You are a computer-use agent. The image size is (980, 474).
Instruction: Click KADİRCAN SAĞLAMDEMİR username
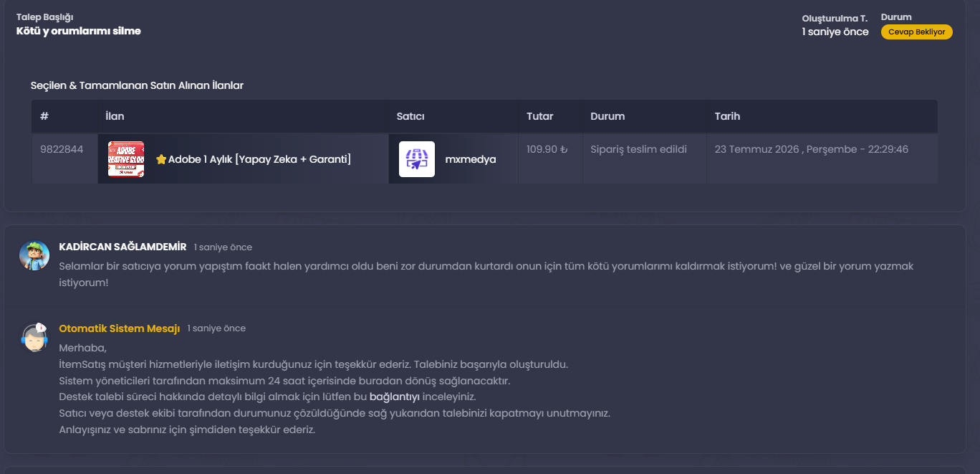pyautogui.click(x=123, y=247)
